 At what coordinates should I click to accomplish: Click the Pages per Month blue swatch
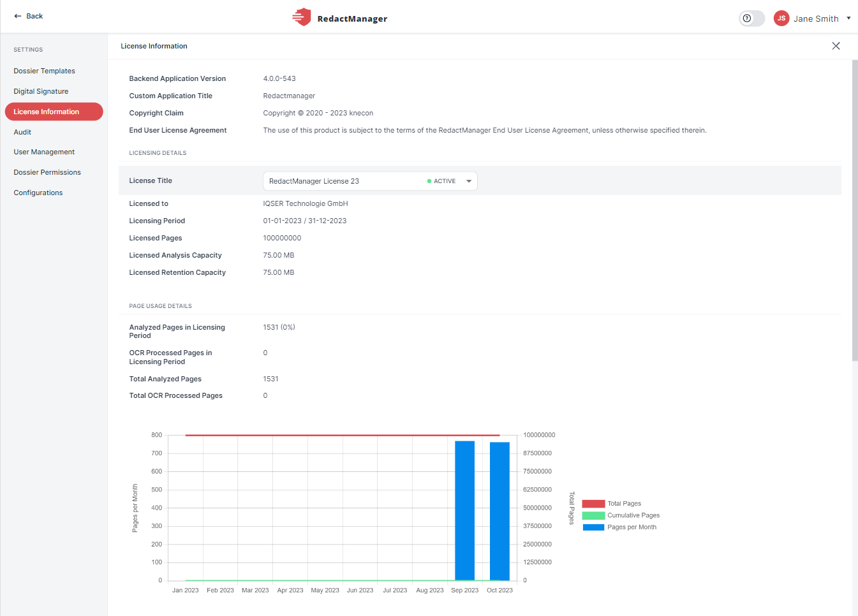[593, 527]
